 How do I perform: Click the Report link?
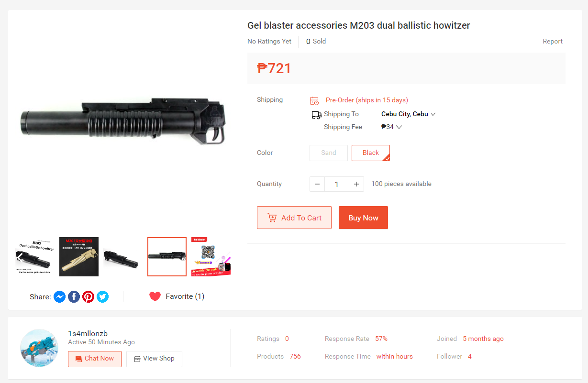pyautogui.click(x=553, y=42)
